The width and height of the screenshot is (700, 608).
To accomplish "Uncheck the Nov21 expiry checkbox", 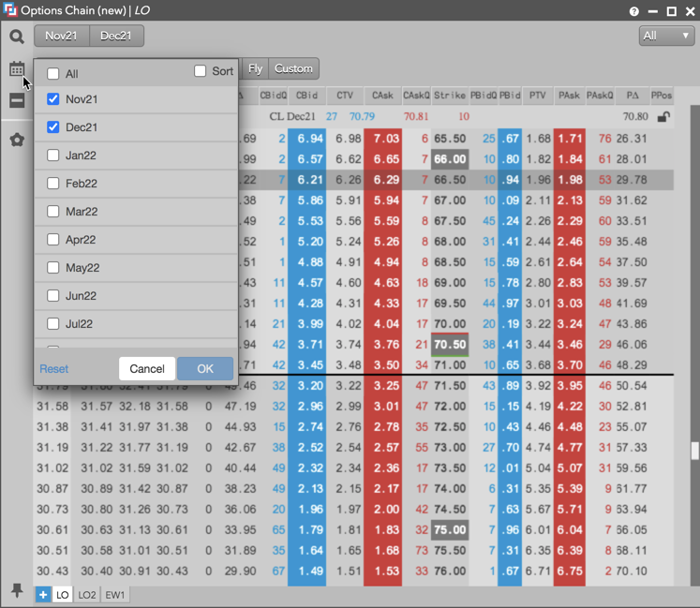I will [x=53, y=99].
